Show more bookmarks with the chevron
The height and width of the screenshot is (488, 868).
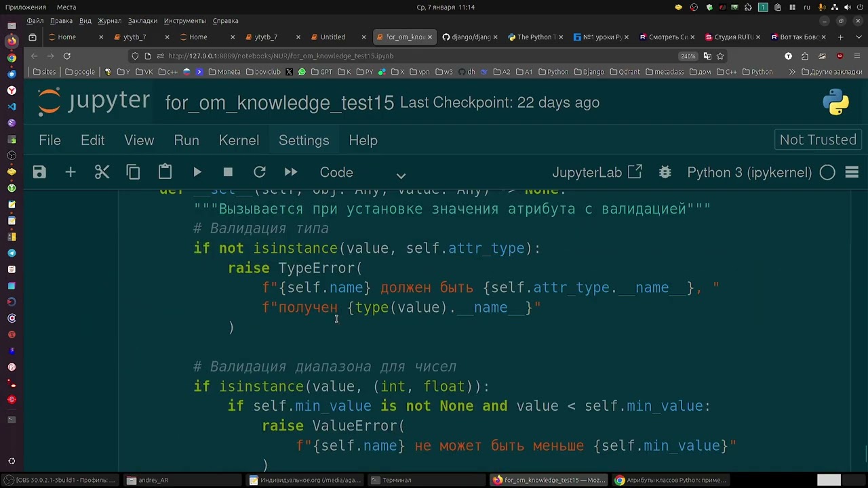tap(791, 72)
